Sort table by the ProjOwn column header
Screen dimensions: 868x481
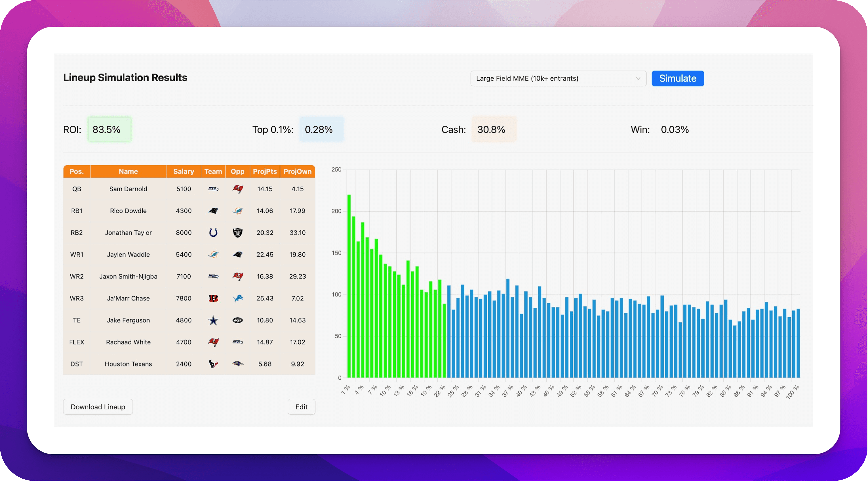pyautogui.click(x=297, y=171)
